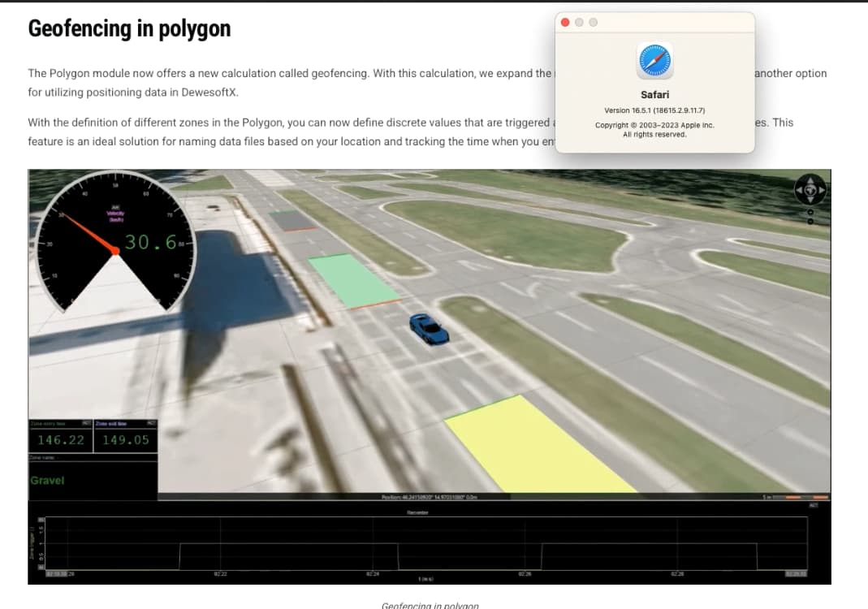Click the lower small circle below navigation compass

pyautogui.click(x=812, y=222)
